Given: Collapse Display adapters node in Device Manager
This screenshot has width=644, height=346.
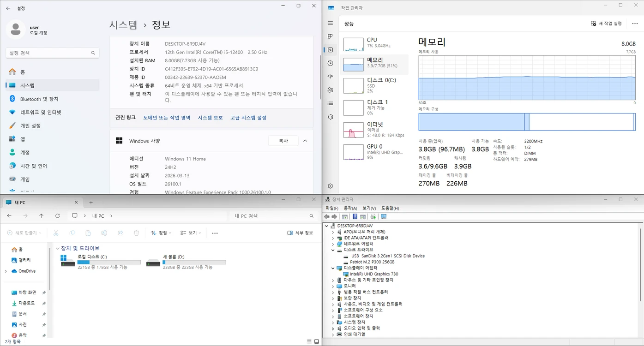Looking at the screenshot, I should [333, 268].
